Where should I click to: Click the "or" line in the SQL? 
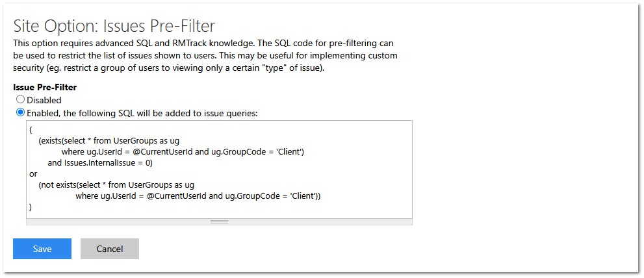tap(33, 173)
